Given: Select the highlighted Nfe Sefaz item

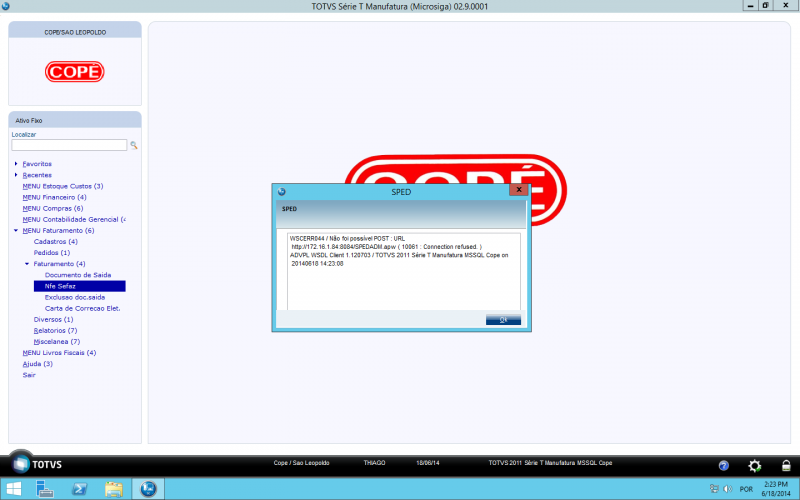Looking at the screenshot, I should click(x=80, y=286).
